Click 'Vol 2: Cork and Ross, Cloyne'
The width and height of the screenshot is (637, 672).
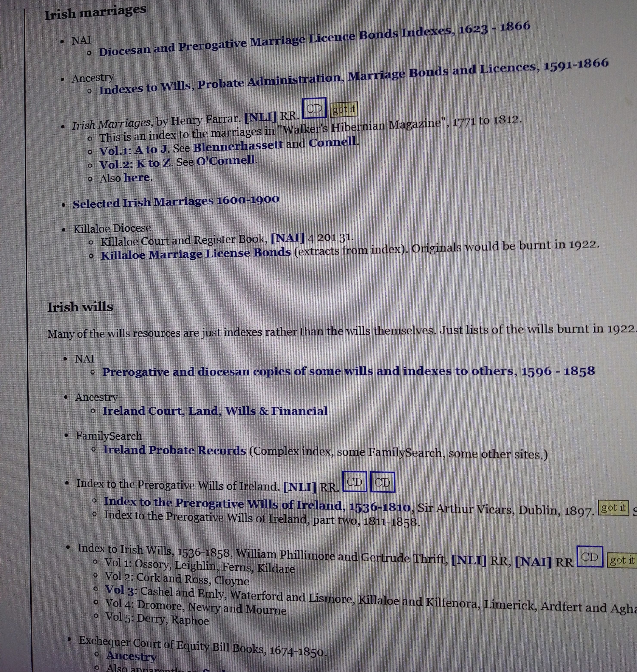point(177,578)
